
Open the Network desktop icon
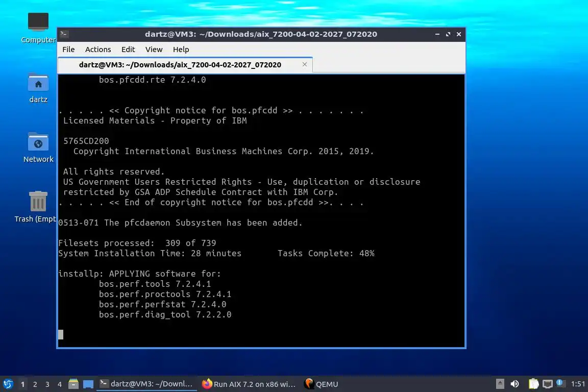(x=38, y=148)
